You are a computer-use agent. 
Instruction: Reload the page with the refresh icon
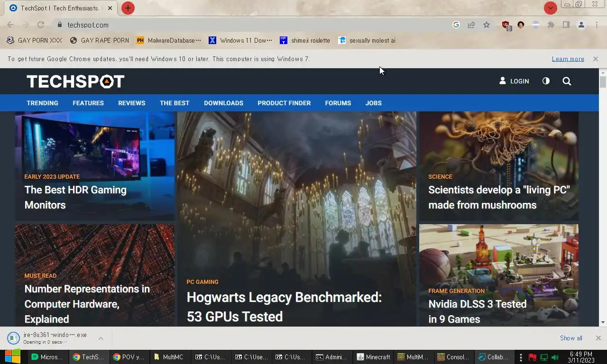pyautogui.click(x=41, y=25)
